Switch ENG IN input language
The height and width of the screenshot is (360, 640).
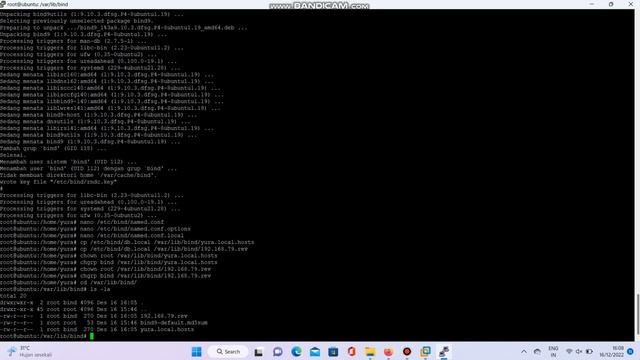click(x=553, y=351)
